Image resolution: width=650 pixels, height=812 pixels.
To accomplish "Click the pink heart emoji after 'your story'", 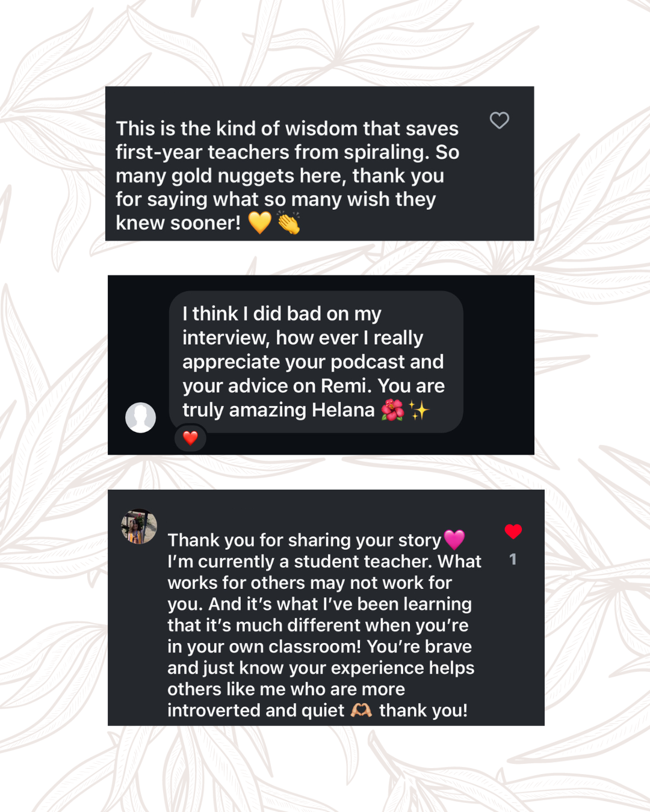I will coord(454,540).
